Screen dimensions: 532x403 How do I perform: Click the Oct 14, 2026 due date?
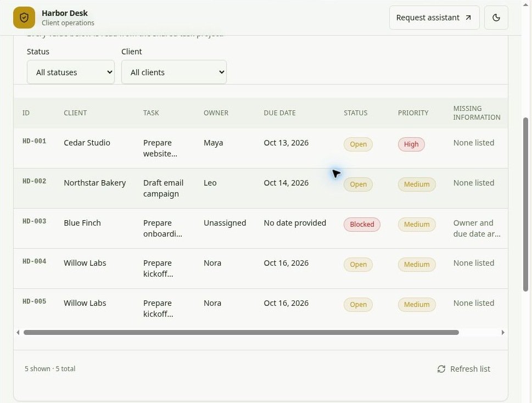[286, 183]
